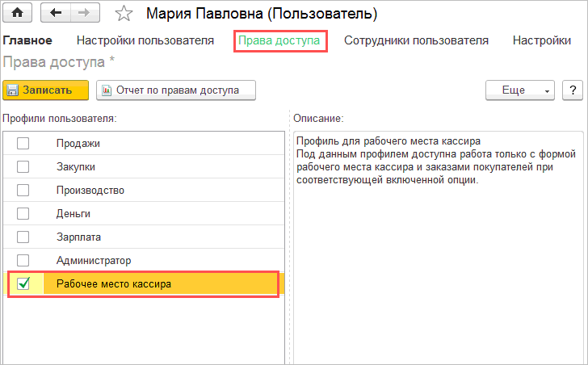Viewport: 588px width, 365px height.
Task: Open the Еще dropdown menu
Action: tap(519, 90)
